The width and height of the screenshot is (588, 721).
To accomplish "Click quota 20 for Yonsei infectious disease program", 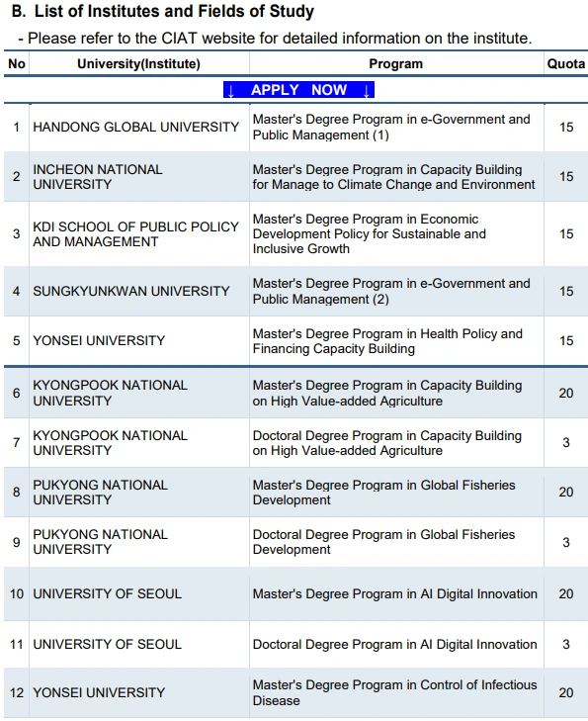I will (x=566, y=693).
